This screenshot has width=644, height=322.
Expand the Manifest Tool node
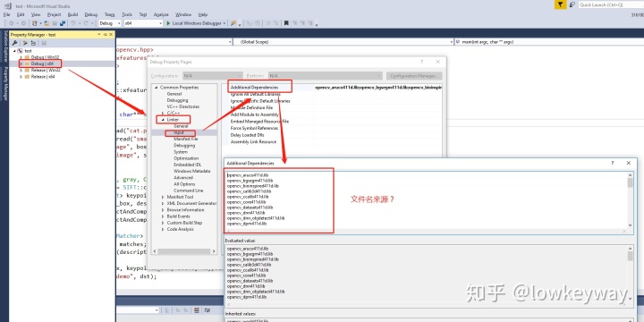coord(163,197)
